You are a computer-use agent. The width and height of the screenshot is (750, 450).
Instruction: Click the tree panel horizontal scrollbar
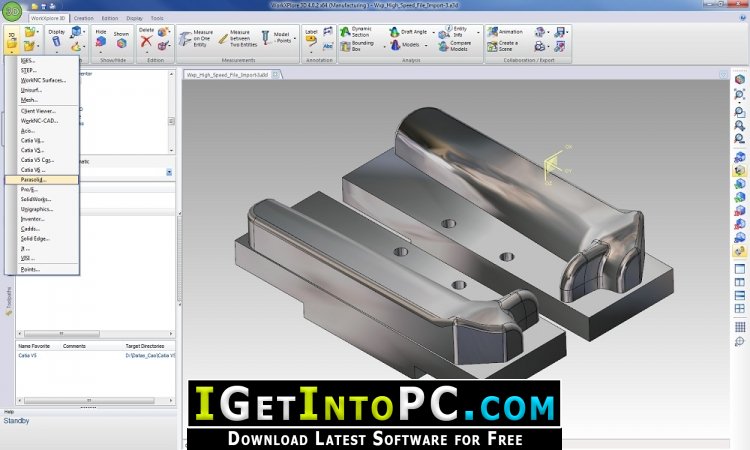(x=96, y=333)
